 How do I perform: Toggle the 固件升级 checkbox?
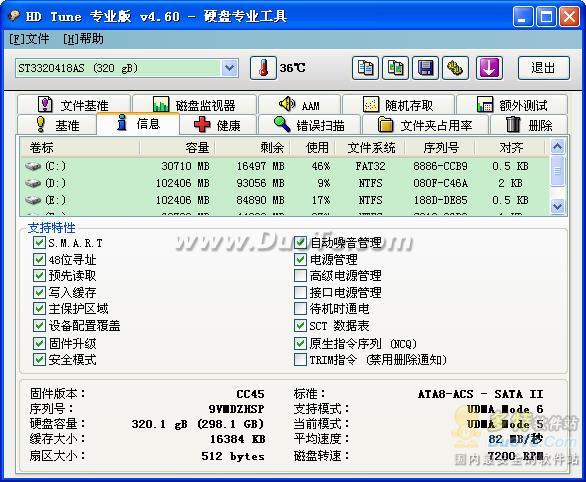[39, 343]
